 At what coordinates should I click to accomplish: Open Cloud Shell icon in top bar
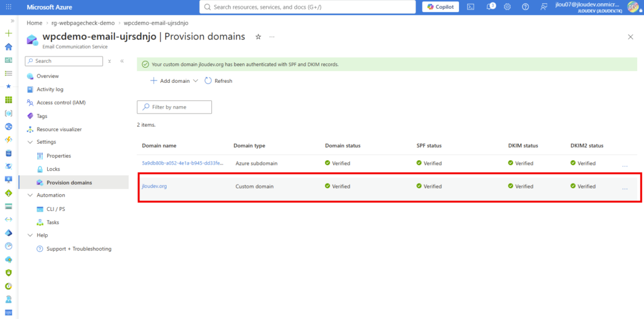click(x=471, y=7)
